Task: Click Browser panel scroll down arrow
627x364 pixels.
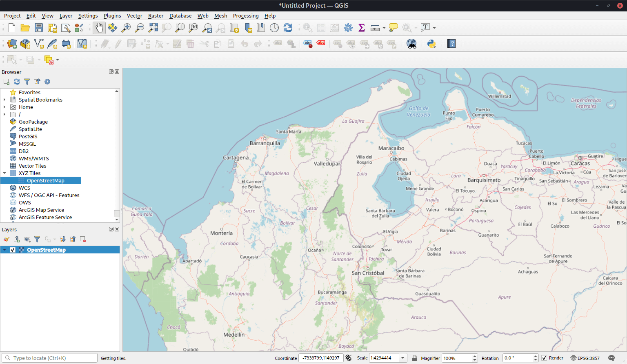Action: coord(117,220)
